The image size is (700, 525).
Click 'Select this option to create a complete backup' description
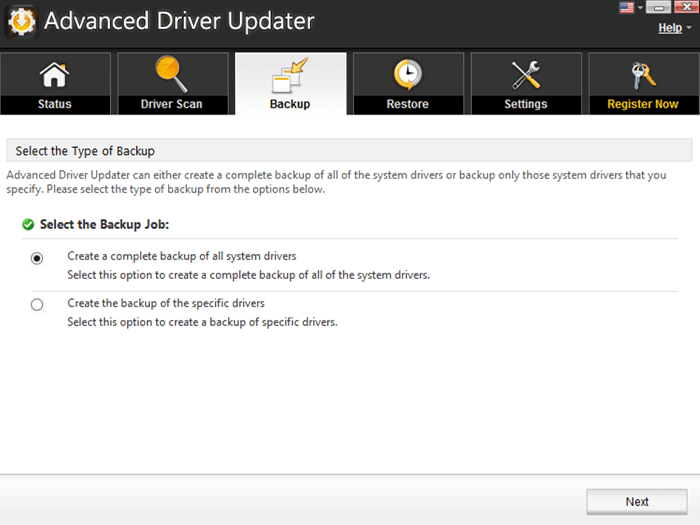pyautogui.click(x=248, y=275)
